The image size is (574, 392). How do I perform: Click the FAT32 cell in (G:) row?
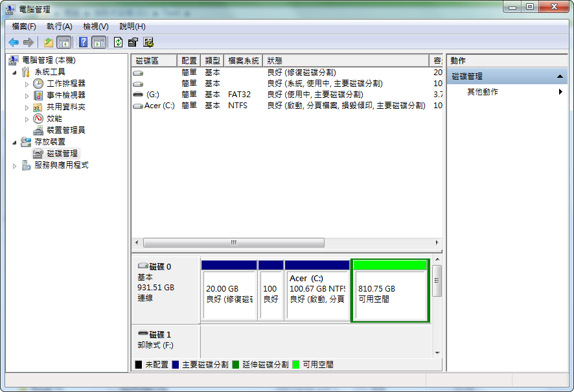[x=240, y=95]
